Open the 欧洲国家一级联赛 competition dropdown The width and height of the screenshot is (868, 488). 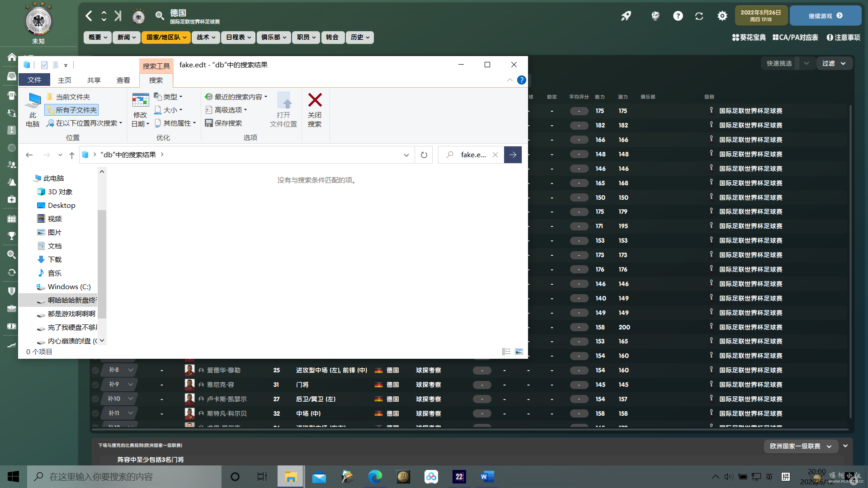coord(801,446)
